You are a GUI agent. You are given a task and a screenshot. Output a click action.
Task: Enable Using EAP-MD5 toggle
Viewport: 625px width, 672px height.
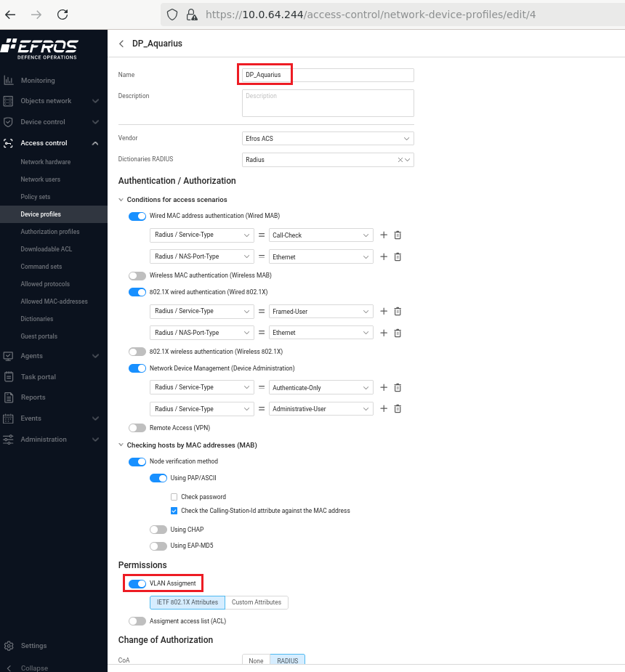158,546
